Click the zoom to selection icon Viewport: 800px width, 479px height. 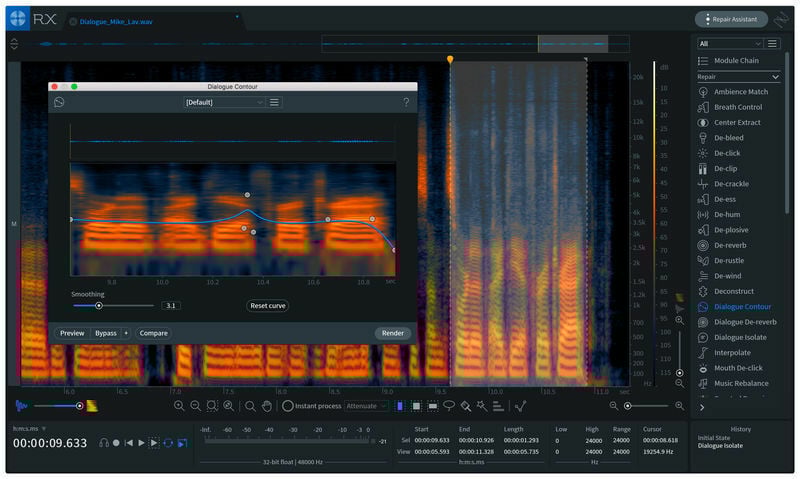(212, 406)
